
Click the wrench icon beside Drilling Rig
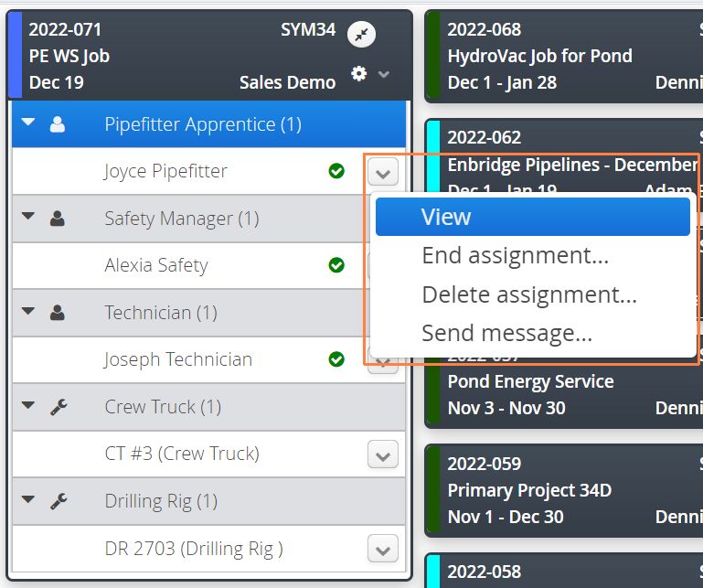[x=59, y=501]
